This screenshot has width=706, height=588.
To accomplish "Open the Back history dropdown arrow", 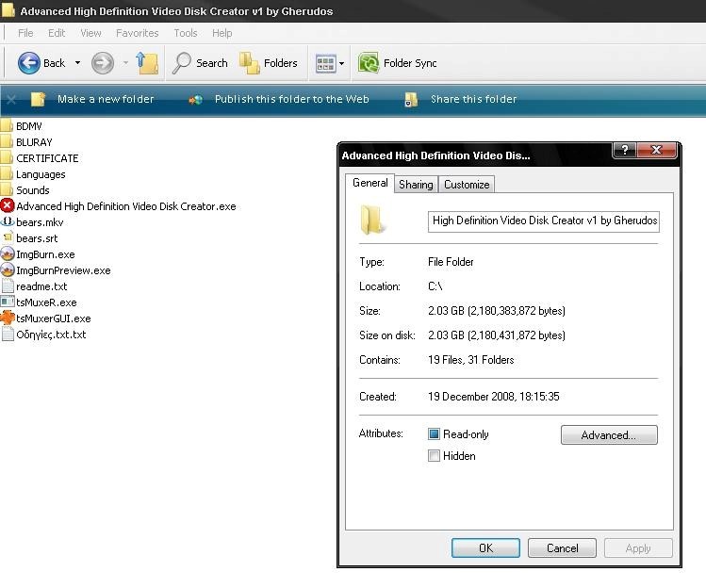I will pos(77,63).
